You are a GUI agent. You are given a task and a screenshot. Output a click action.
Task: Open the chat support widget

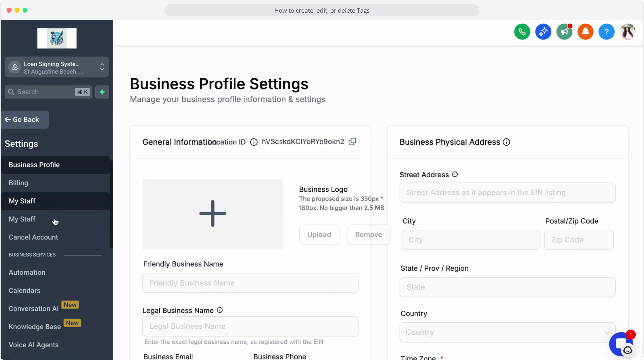click(x=621, y=344)
